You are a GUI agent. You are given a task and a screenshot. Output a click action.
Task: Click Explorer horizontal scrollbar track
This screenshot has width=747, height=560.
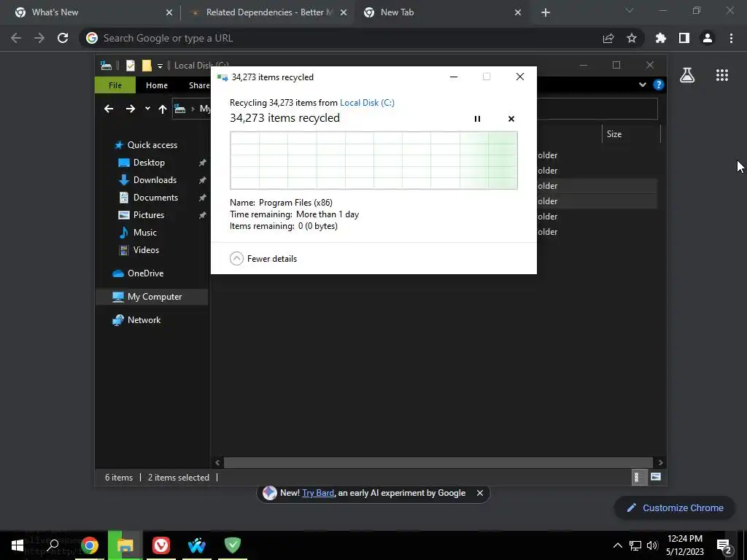point(438,462)
